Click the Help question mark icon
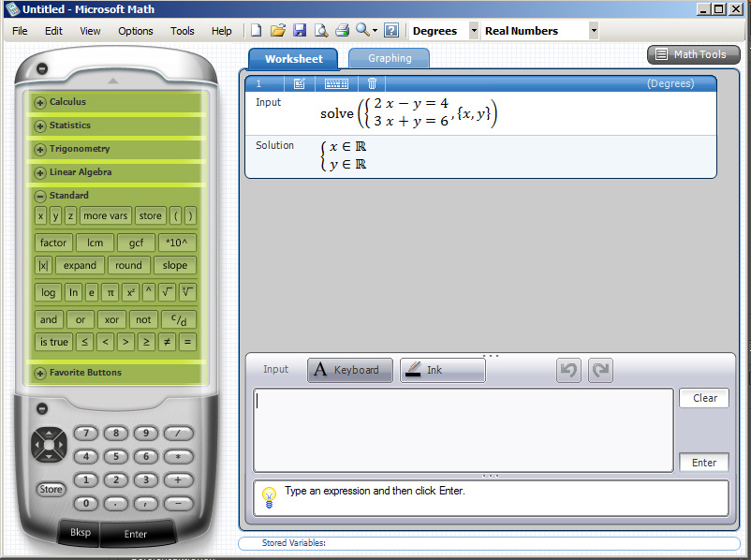This screenshot has width=751, height=560. pos(391,31)
